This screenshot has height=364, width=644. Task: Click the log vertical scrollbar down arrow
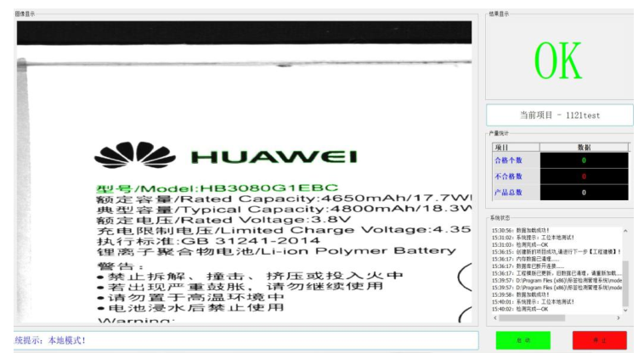point(625,311)
